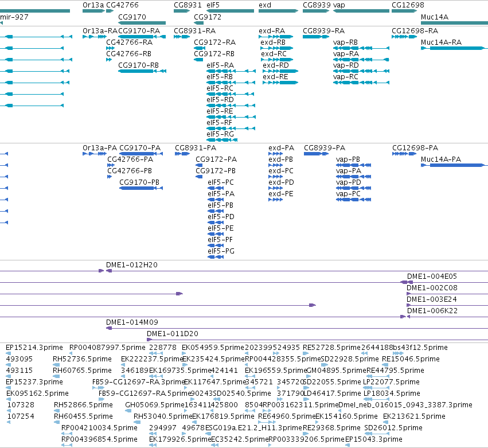Click the exd-RE transcript label

point(275,77)
